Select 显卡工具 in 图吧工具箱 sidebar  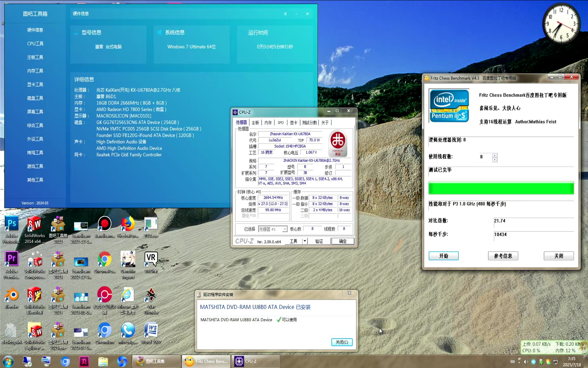[35, 84]
